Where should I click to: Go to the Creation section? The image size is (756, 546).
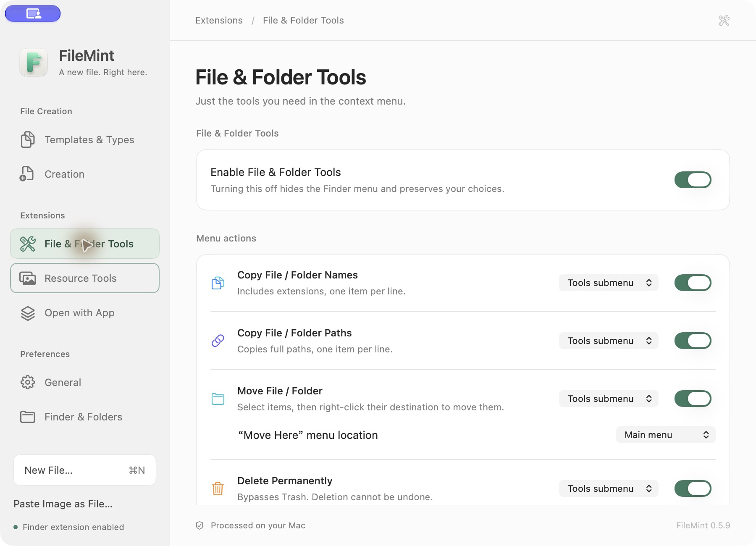tap(85, 174)
